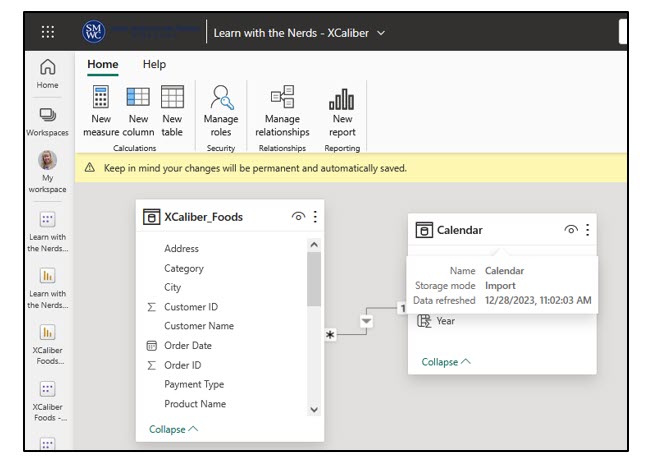Viewport: 651px width, 469px height.
Task: Click the hierarchy icon beside Year
Action: pos(424,321)
